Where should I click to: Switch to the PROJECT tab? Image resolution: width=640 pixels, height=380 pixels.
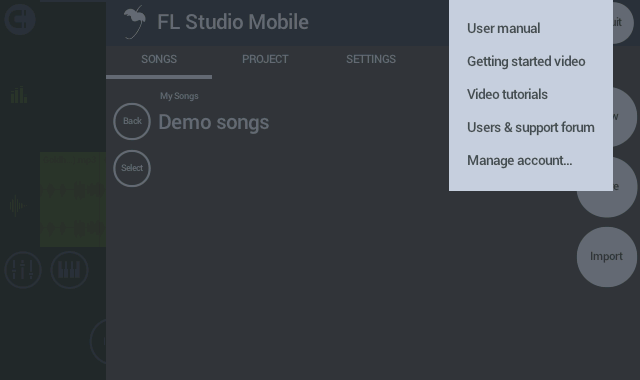tap(265, 59)
